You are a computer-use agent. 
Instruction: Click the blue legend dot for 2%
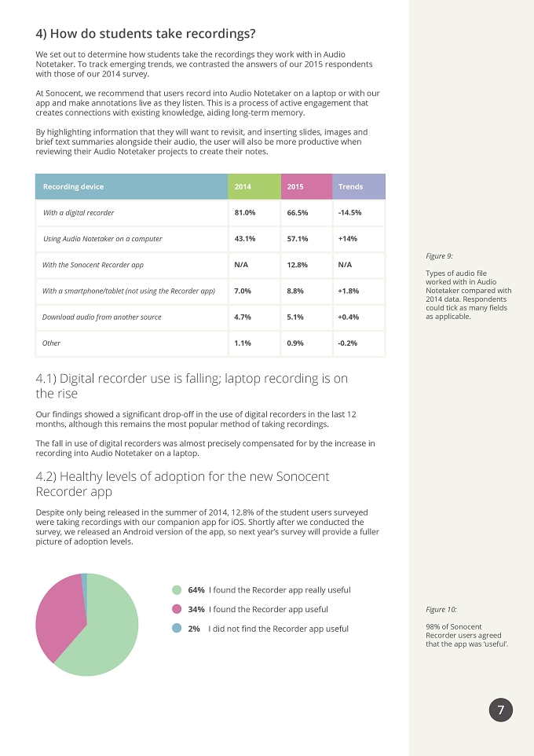pos(177,628)
